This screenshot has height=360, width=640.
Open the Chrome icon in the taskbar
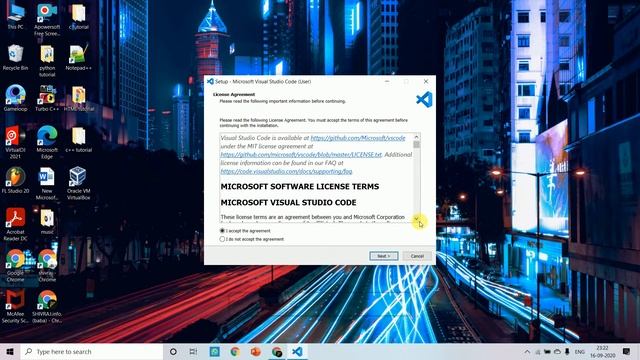coord(235,351)
